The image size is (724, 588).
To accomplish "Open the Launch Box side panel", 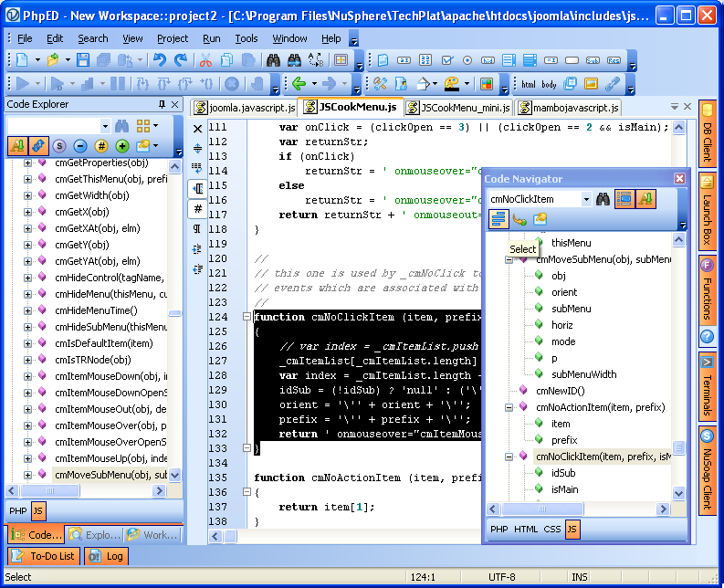I will coord(708,211).
